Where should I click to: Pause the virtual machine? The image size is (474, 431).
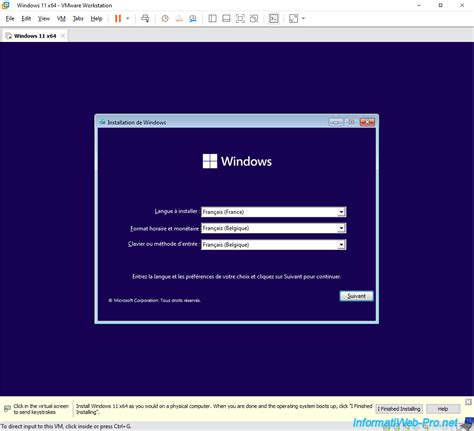[118, 19]
